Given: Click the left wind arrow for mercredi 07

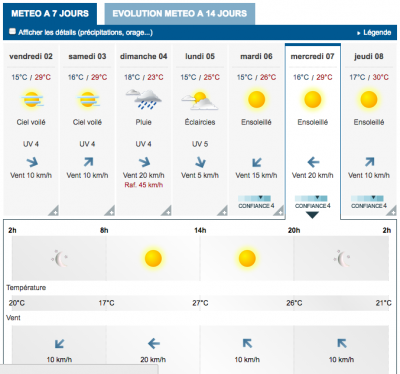Looking at the screenshot, I should pos(313,162).
